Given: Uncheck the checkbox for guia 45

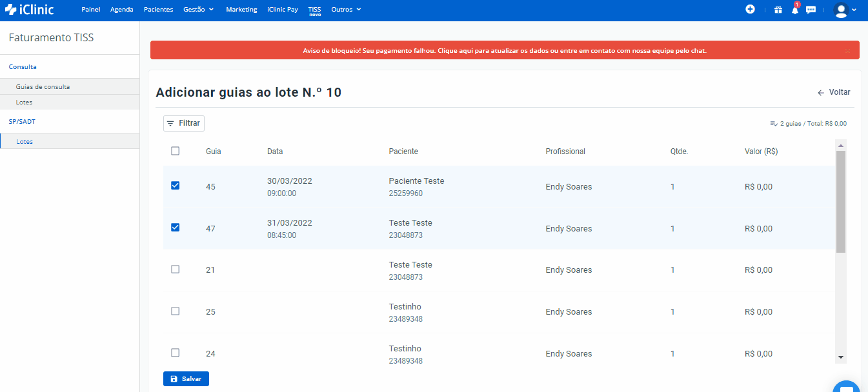Looking at the screenshot, I should [x=175, y=186].
